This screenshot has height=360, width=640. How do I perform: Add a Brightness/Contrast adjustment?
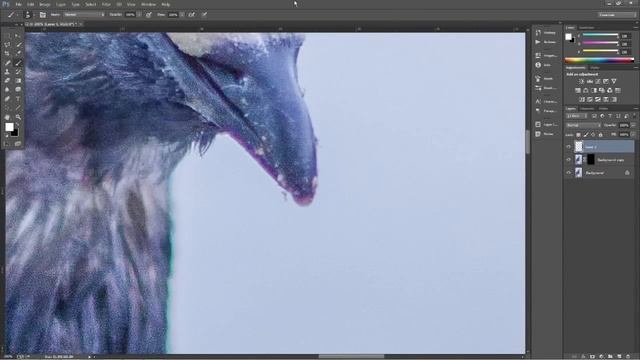coord(582,81)
